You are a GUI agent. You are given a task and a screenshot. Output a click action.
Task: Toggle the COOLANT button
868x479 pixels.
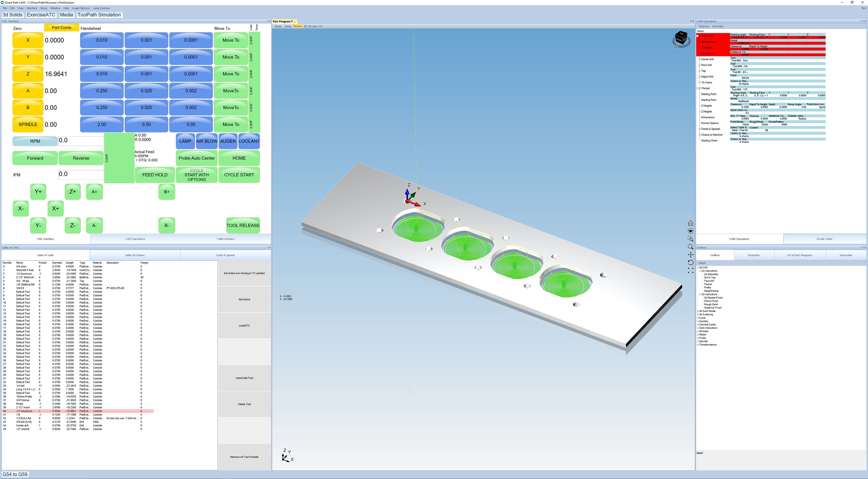point(249,141)
